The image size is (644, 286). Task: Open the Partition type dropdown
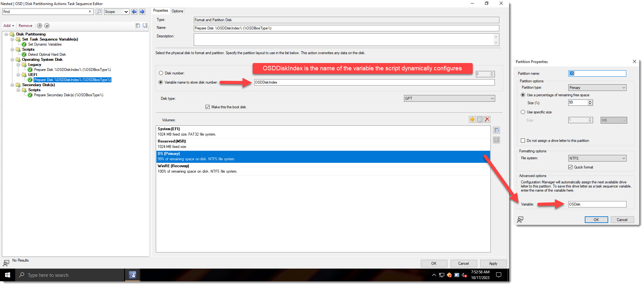[x=597, y=88]
